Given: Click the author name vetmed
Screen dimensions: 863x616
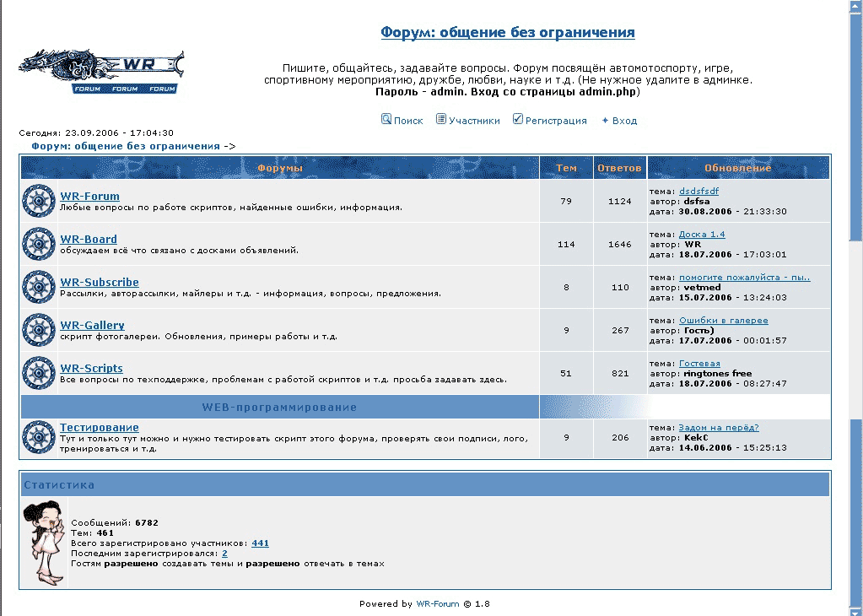Looking at the screenshot, I should click(x=702, y=287).
